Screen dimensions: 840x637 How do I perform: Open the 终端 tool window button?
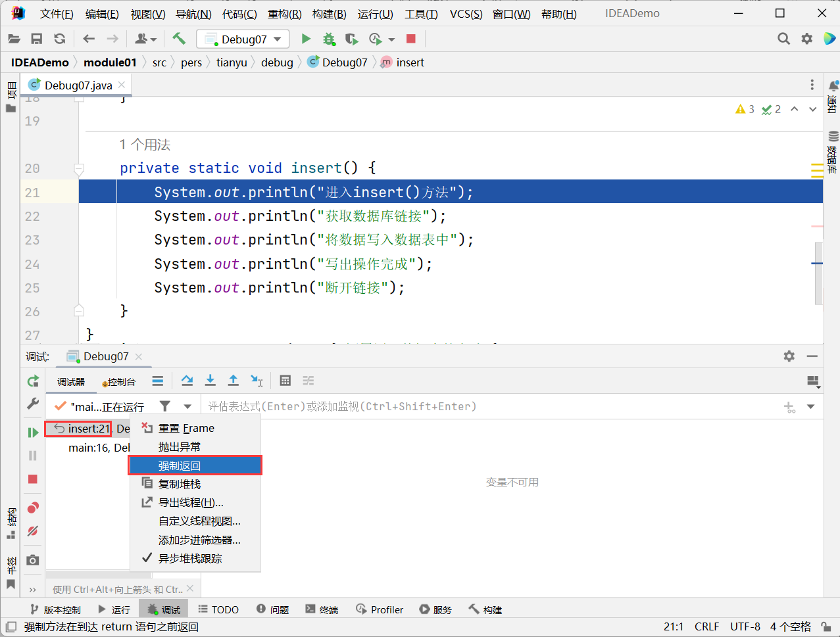click(x=322, y=609)
